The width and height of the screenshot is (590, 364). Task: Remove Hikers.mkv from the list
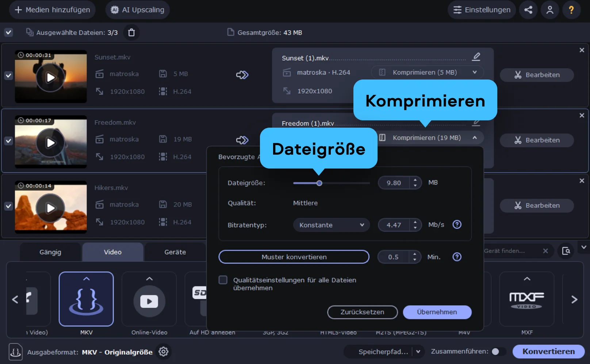click(582, 181)
